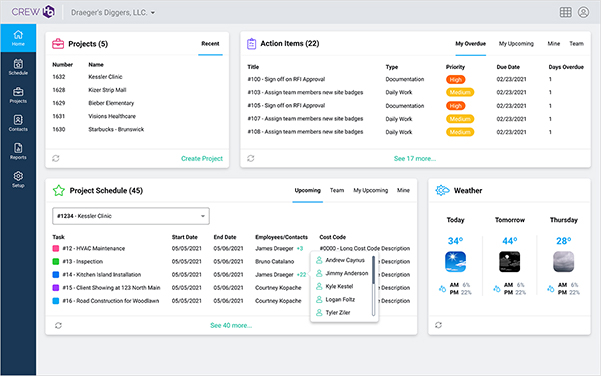
Task: Select Kyle Kestel person icon in popup
Action: (x=319, y=286)
